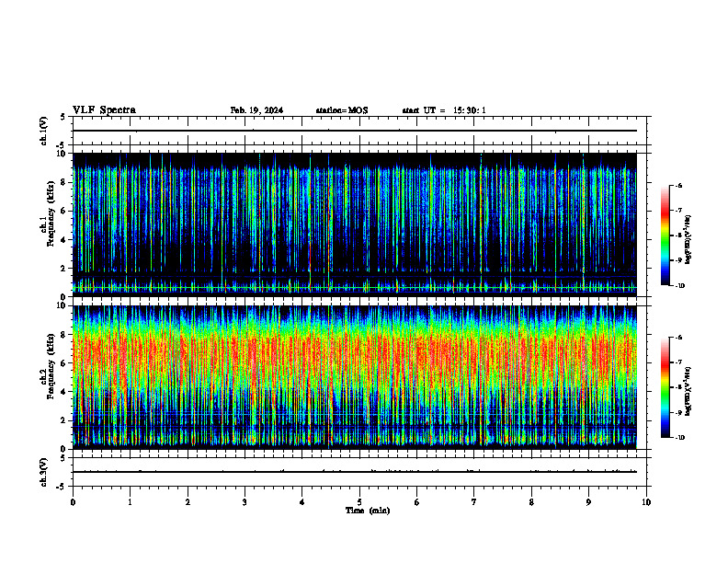Click time axis tick label "8"
Viewport: 728px width, 563px height.
pyautogui.click(x=531, y=502)
